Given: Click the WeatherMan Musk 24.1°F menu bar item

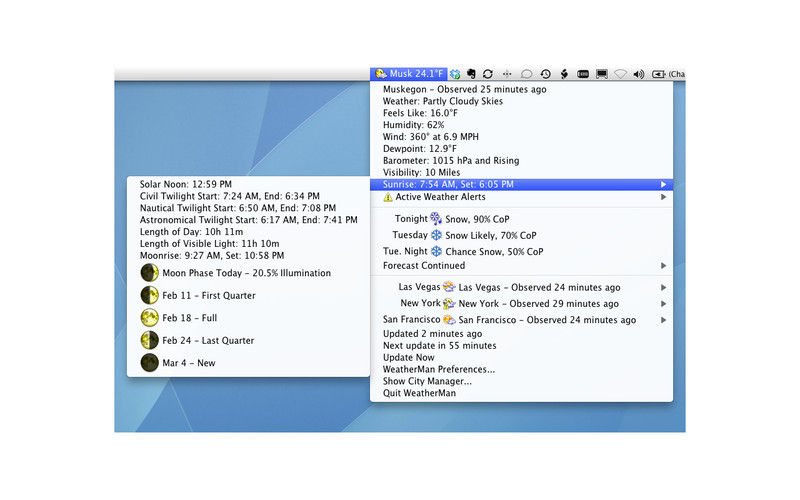Looking at the screenshot, I should tap(409, 74).
